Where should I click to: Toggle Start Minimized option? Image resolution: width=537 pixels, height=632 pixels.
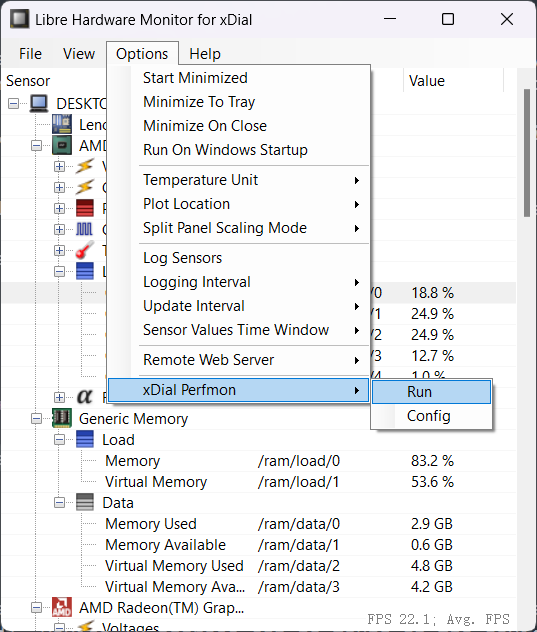(x=239, y=78)
